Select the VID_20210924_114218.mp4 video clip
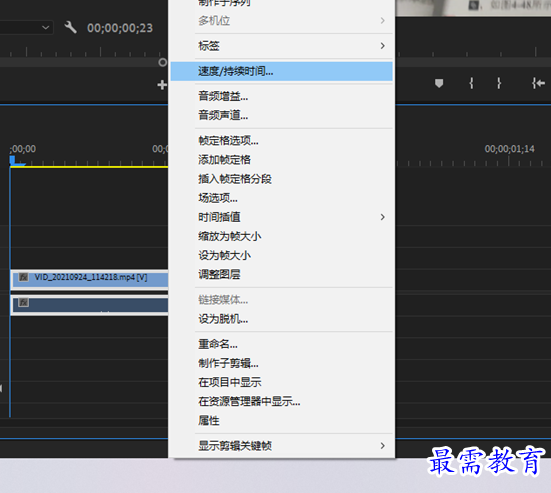Image resolution: width=551 pixels, height=493 pixels. [90, 280]
